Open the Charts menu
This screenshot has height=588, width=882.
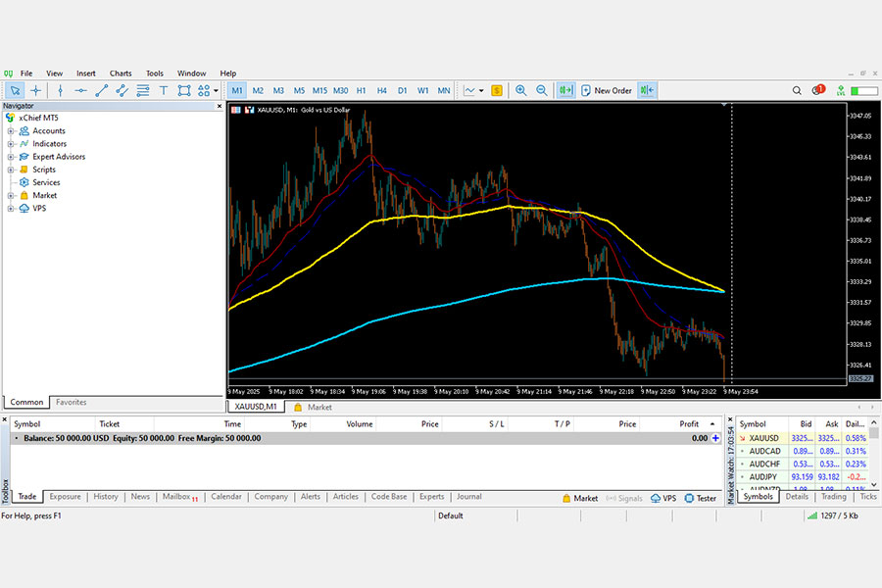121,73
